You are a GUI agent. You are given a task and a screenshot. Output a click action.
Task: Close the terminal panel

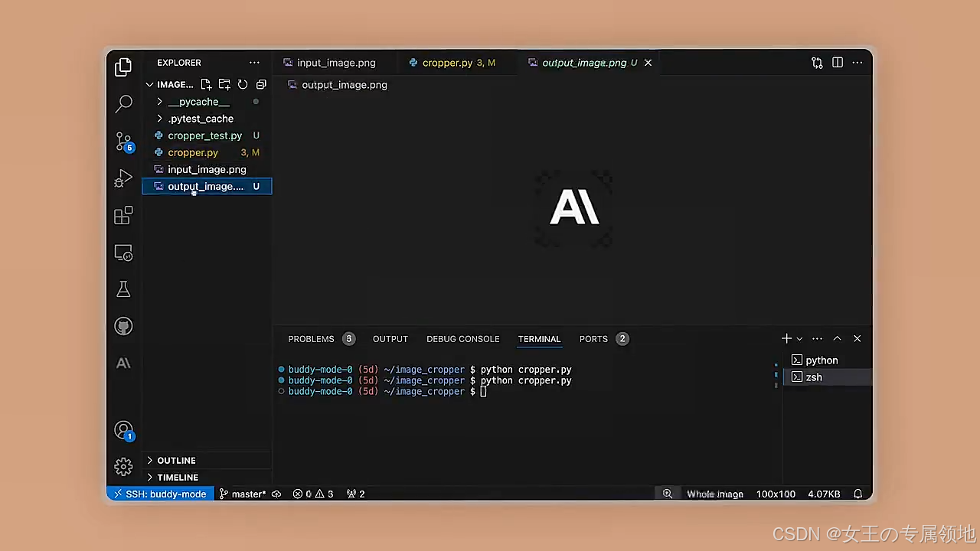[x=857, y=338]
